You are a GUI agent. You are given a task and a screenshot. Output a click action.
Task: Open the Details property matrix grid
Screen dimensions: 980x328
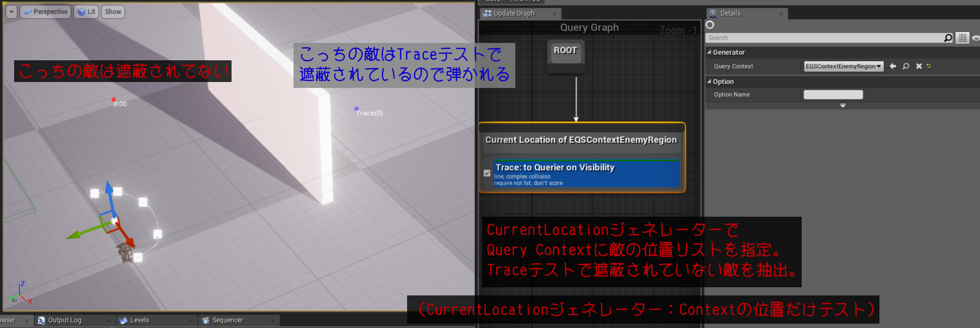coord(963,37)
